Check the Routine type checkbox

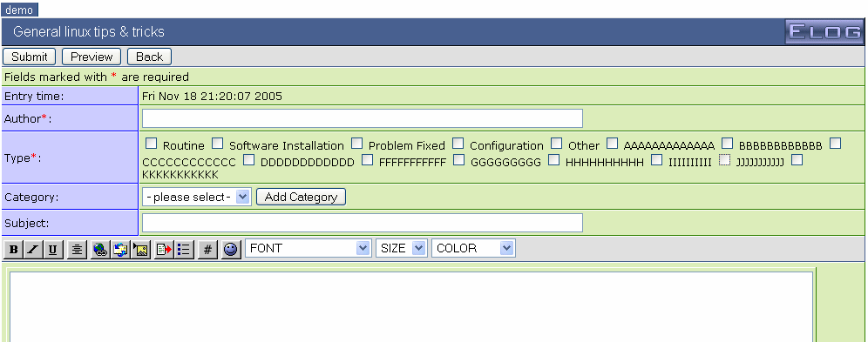click(151, 144)
